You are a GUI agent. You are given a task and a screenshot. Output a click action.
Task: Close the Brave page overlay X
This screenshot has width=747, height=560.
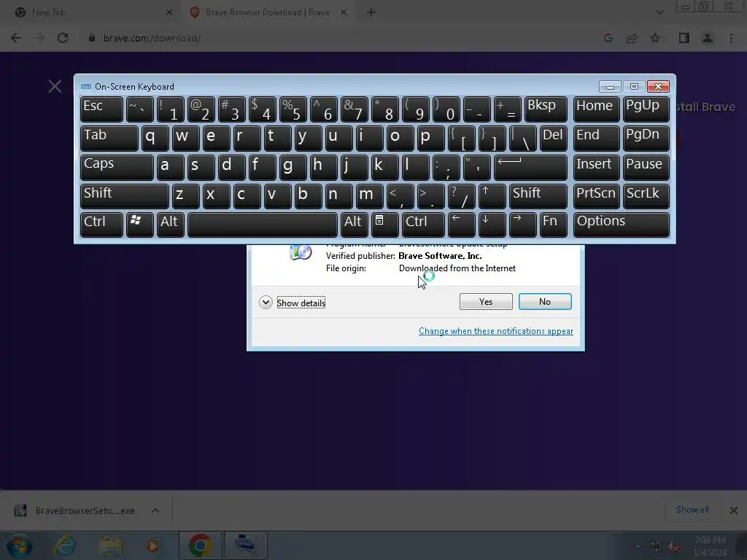[55, 86]
